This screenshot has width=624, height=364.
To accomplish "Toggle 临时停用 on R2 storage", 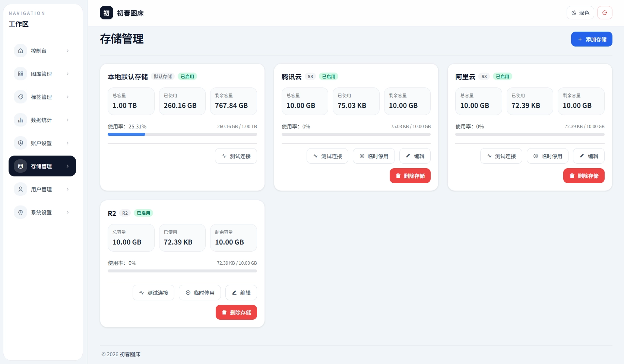I will 200,293.
